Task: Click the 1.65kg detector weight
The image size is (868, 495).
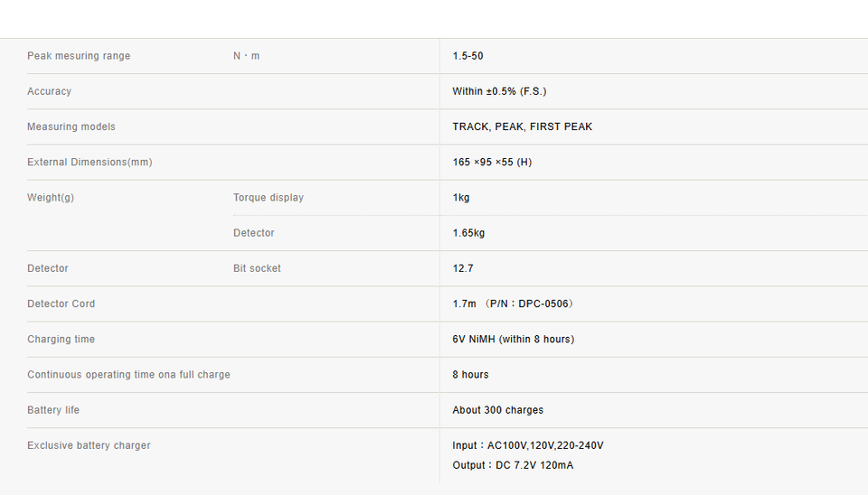Action: point(468,233)
